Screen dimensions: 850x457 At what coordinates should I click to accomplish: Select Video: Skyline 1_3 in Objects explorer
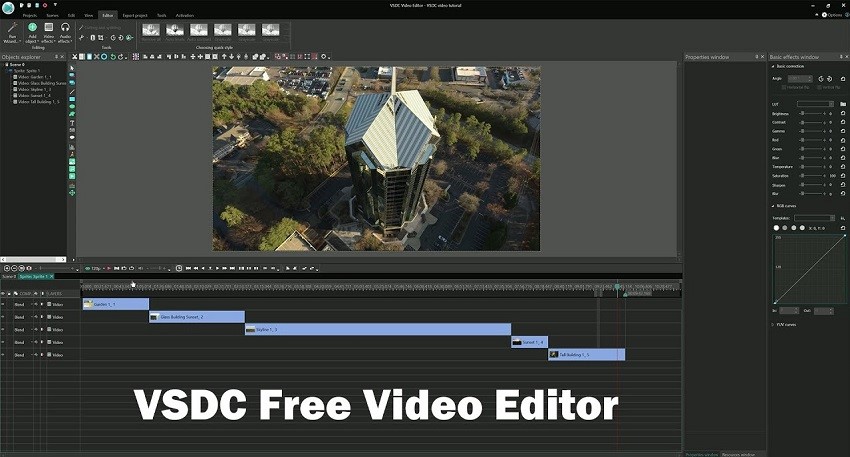tap(35, 89)
